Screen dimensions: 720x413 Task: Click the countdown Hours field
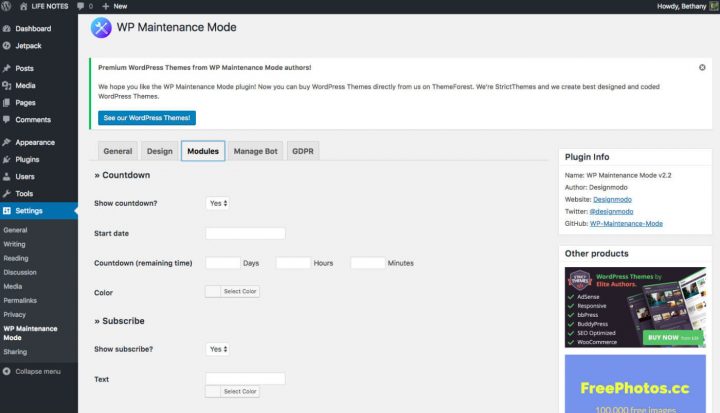293,263
